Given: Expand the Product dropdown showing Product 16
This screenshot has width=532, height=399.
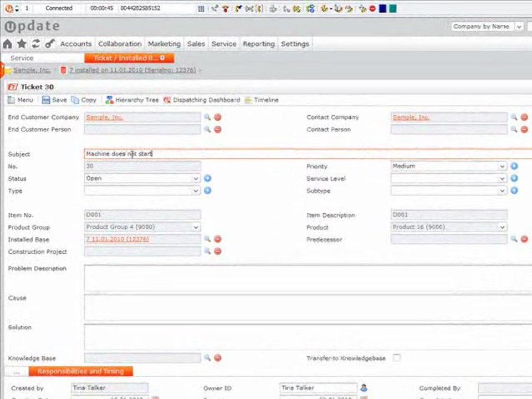Looking at the screenshot, I should 448,227.
